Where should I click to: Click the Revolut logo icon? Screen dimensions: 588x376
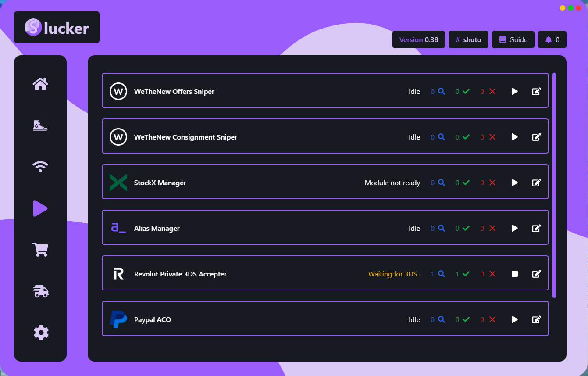pyautogui.click(x=118, y=274)
